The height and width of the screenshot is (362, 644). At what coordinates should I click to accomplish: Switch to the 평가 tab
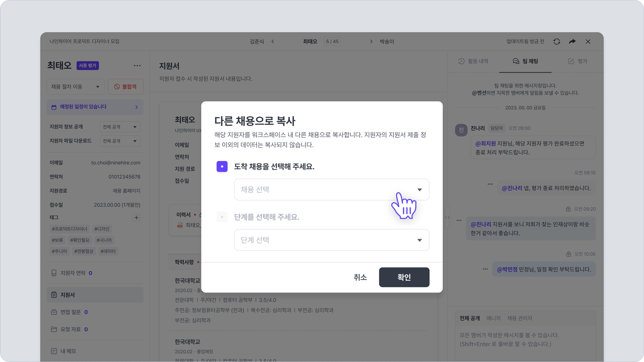pos(578,61)
